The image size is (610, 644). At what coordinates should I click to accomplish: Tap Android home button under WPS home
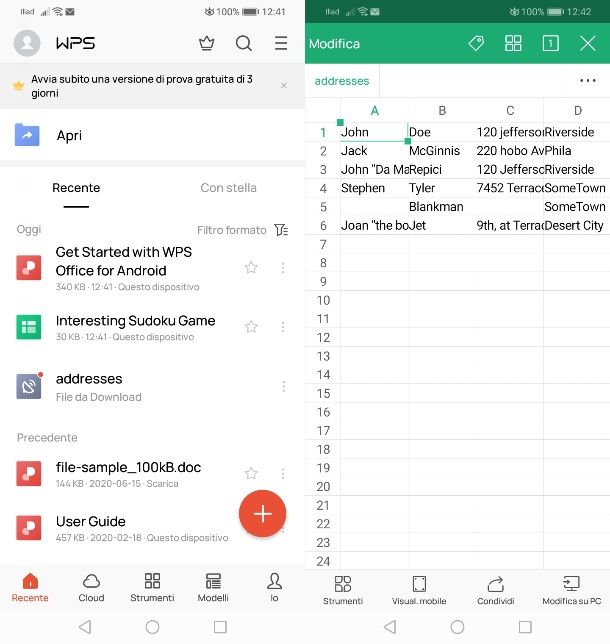[152, 627]
